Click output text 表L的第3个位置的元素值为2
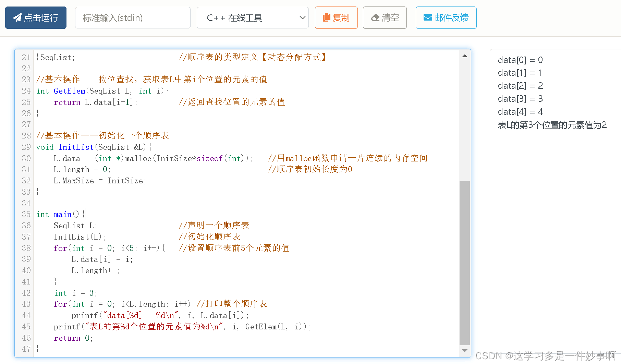621x364 pixels. [552, 125]
